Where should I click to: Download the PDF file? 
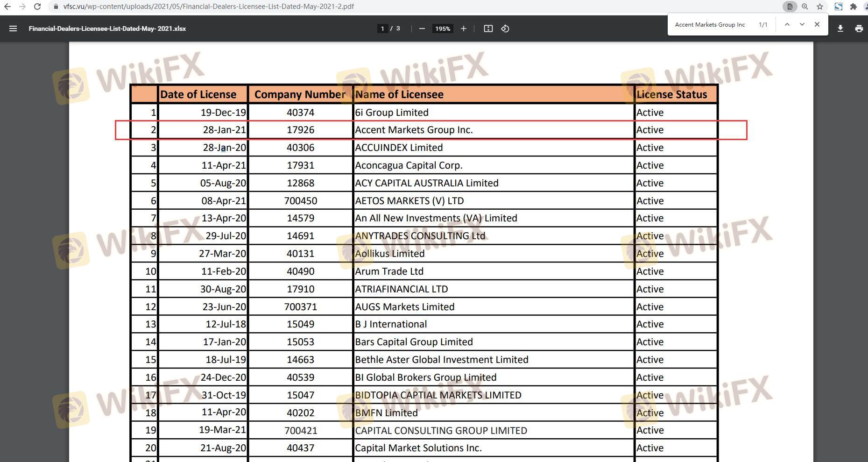[840, 28]
